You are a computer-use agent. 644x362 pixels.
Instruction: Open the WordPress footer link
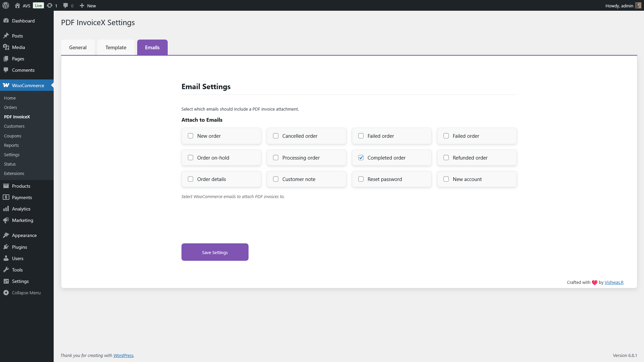pyautogui.click(x=123, y=355)
